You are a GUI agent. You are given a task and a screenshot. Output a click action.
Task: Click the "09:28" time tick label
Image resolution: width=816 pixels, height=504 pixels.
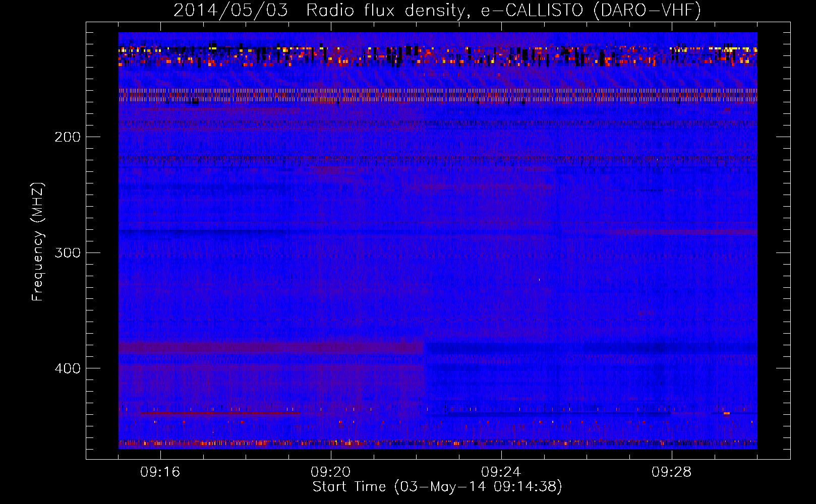(x=672, y=472)
